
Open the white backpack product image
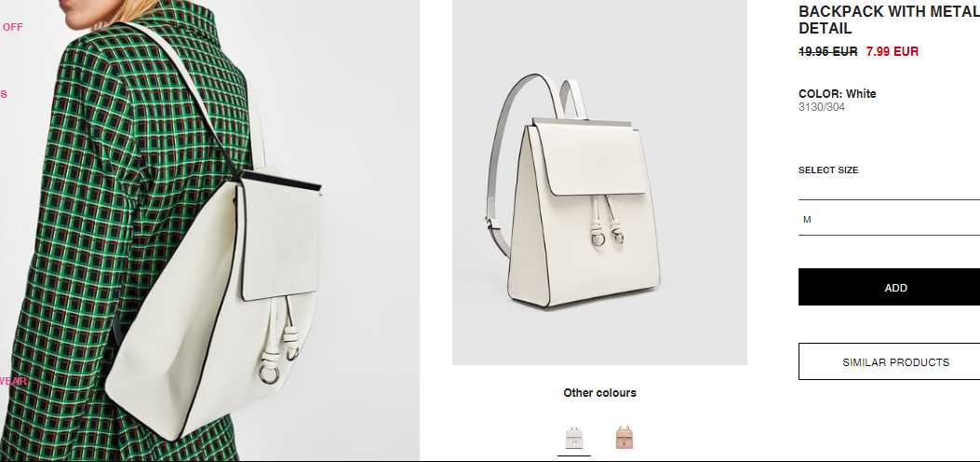[599, 182]
